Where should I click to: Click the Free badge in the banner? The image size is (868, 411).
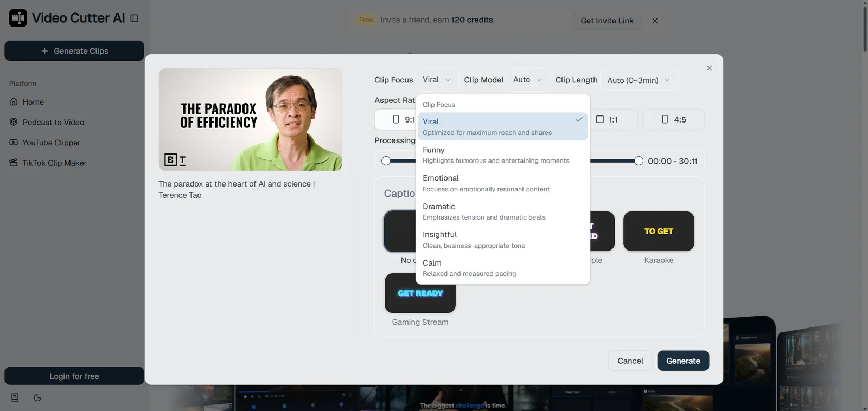coord(366,20)
